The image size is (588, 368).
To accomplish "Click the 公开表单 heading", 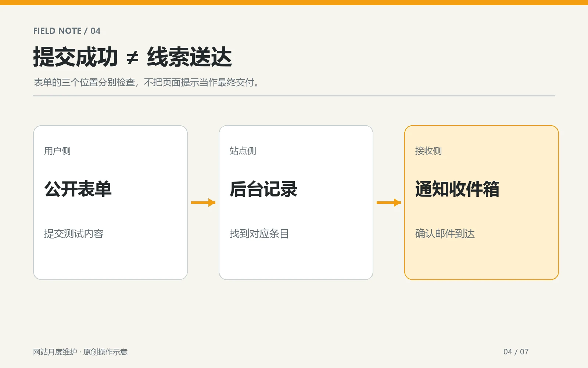I will pos(78,189).
